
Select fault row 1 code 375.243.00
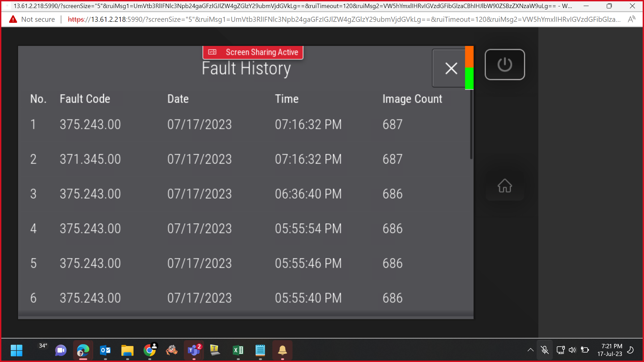click(x=245, y=125)
